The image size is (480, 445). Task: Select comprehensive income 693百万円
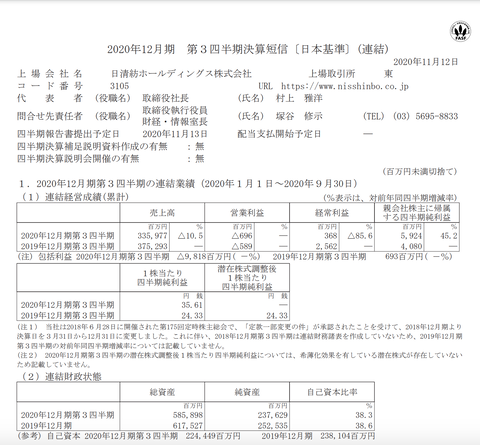[404, 257]
